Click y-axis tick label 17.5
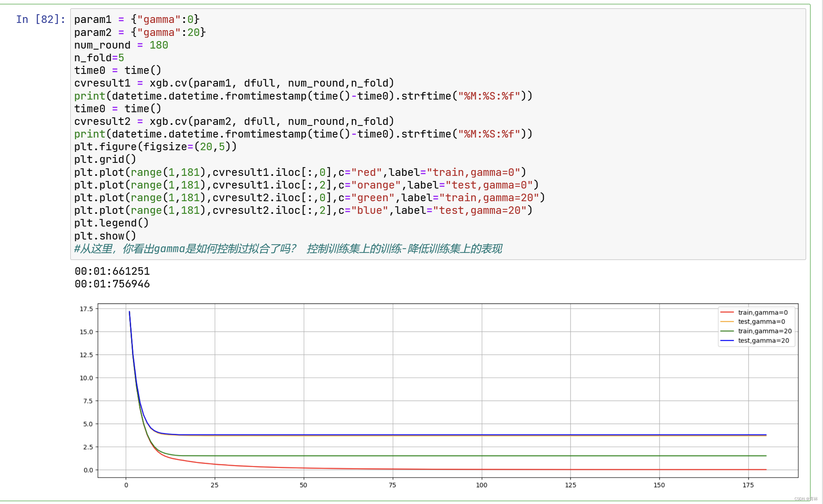This screenshot has width=823, height=504. coord(86,309)
